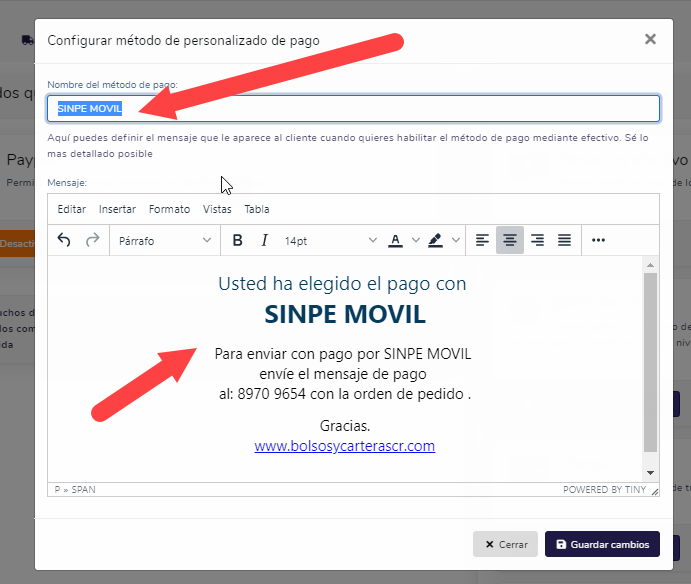Click the editor scroll up arrow
The height and width of the screenshot is (584, 691).
click(x=650, y=265)
